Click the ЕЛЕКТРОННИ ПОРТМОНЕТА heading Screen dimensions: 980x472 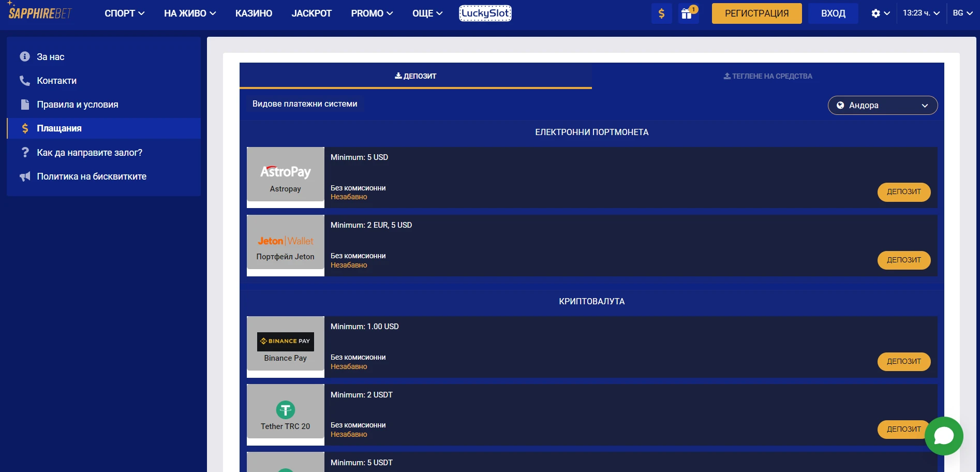click(x=592, y=132)
